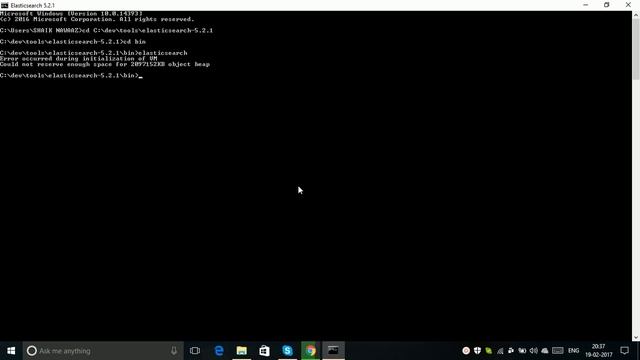
Task: Open the Action Center notifications icon
Action: click(624, 351)
